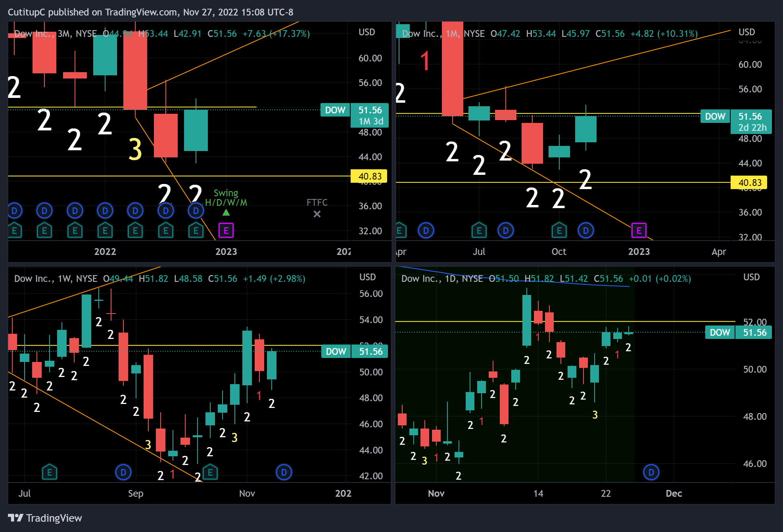The height and width of the screenshot is (532, 783).
Task: Click the FTFC text label
Action: click(317, 203)
